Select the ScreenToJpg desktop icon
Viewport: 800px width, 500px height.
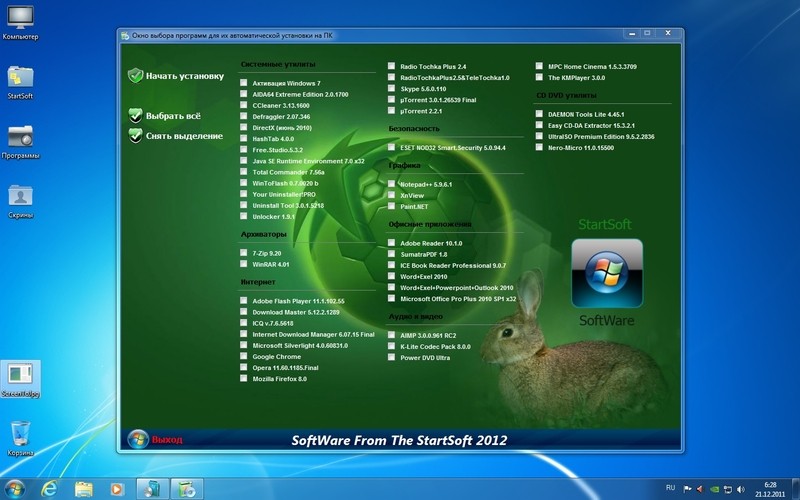(20, 379)
